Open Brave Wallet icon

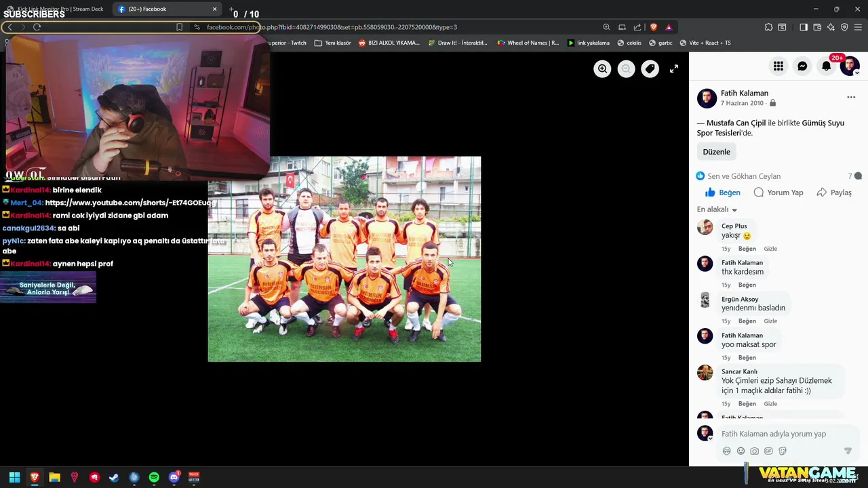[817, 27]
